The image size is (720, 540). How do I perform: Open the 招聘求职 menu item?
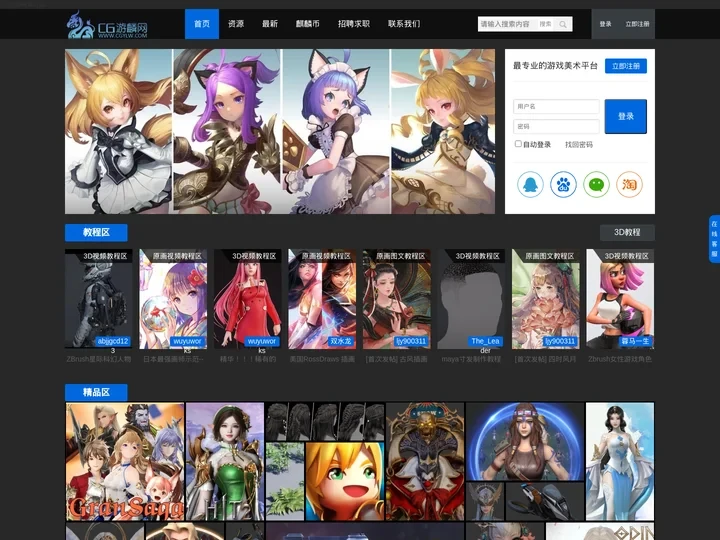coord(354,24)
